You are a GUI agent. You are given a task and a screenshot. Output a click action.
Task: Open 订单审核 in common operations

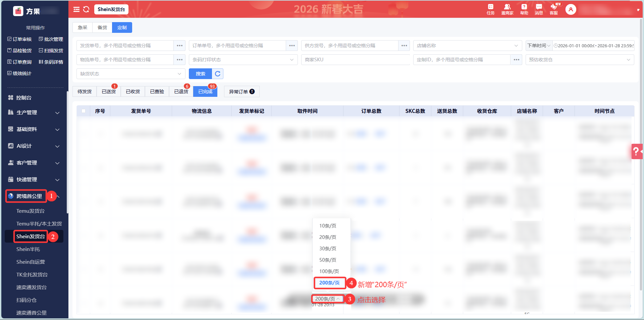tap(19, 39)
